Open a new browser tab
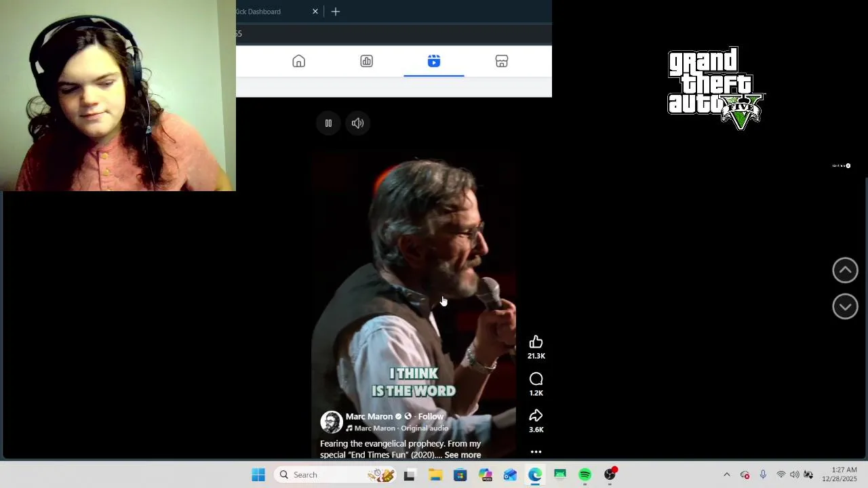Screen dimensions: 868x488 336,12
